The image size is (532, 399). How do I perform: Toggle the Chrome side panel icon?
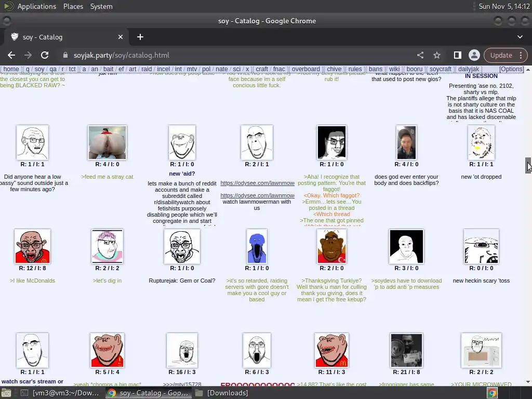click(457, 55)
